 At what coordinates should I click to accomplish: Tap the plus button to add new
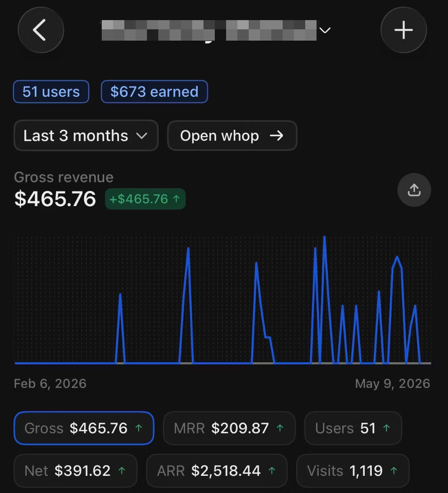[x=404, y=30]
